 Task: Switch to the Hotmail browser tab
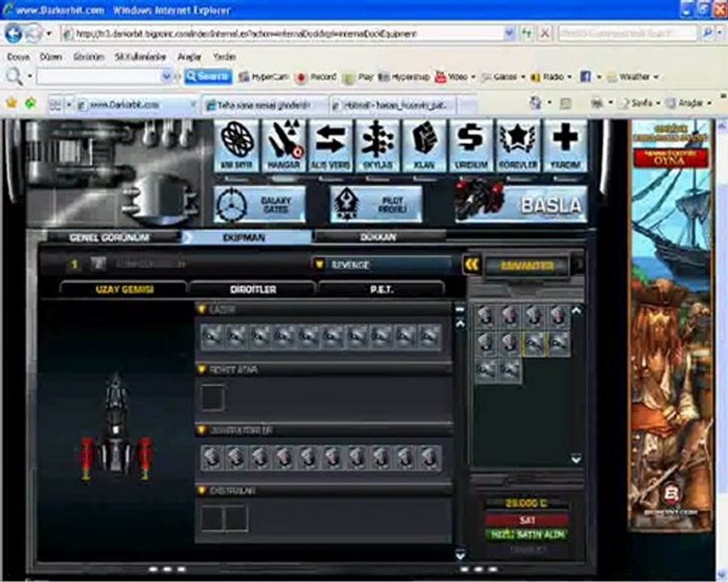[394, 105]
